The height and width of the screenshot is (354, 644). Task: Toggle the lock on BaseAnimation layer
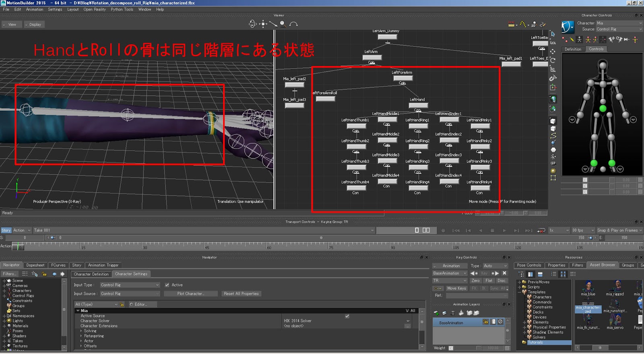[x=486, y=322]
